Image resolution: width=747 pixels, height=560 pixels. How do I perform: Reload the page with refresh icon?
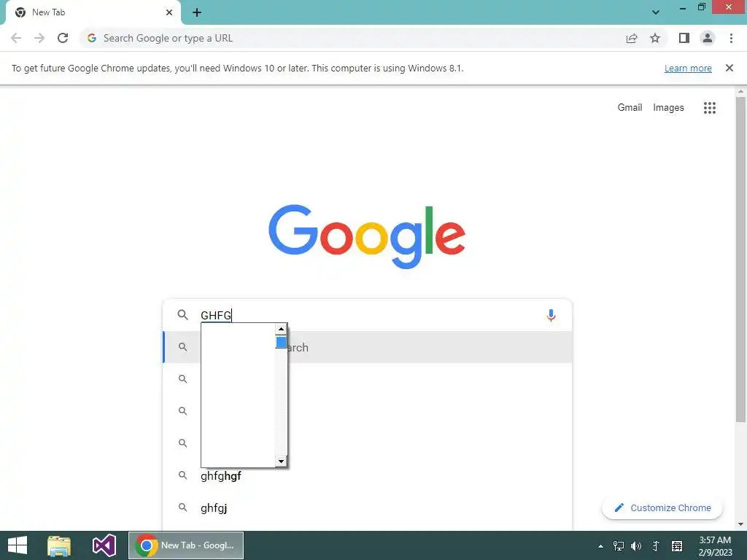coord(63,38)
